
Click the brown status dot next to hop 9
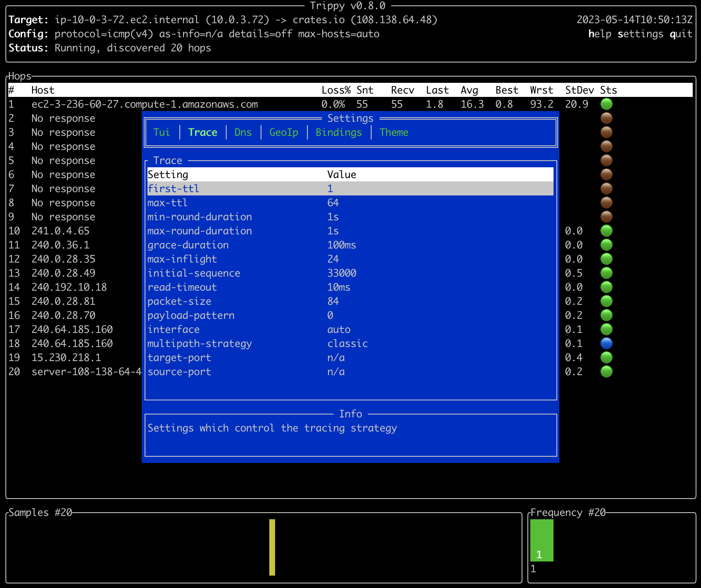tap(607, 217)
